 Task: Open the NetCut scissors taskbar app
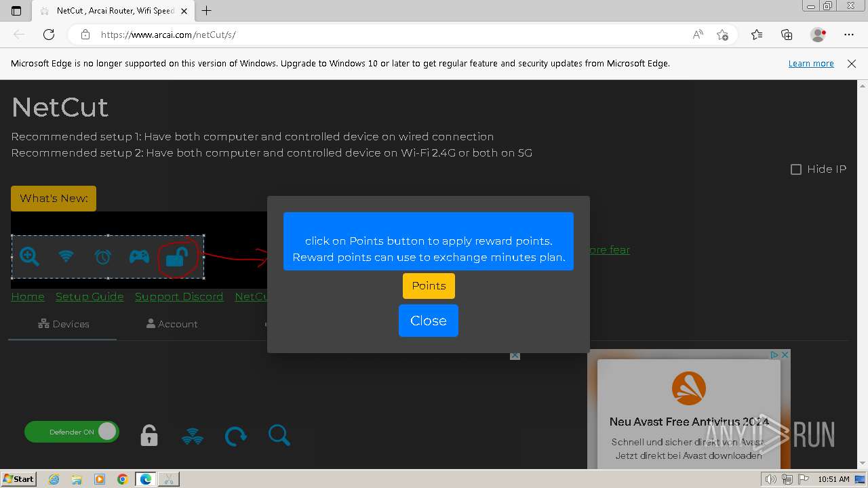click(x=169, y=479)
